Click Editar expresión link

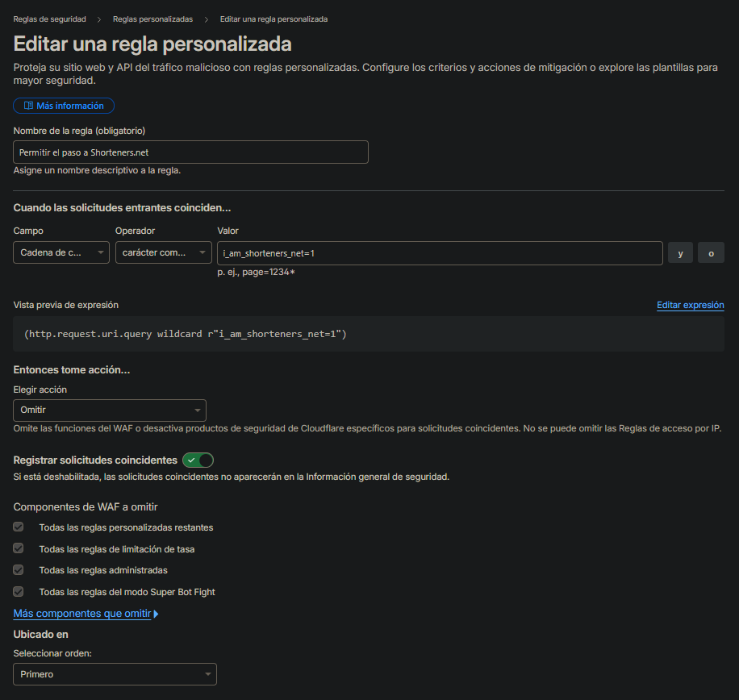click(x=691, y=305)
